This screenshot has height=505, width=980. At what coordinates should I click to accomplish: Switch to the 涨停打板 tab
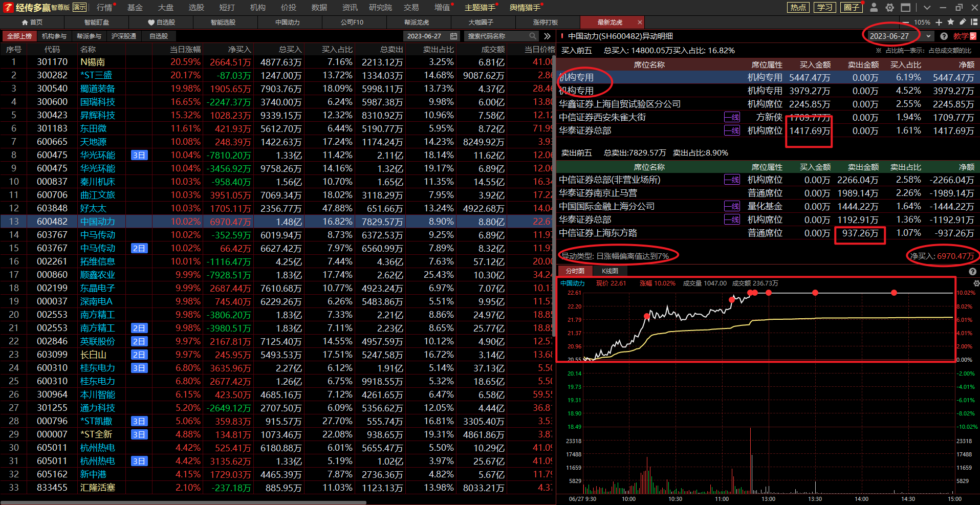(x=546, y=23)
